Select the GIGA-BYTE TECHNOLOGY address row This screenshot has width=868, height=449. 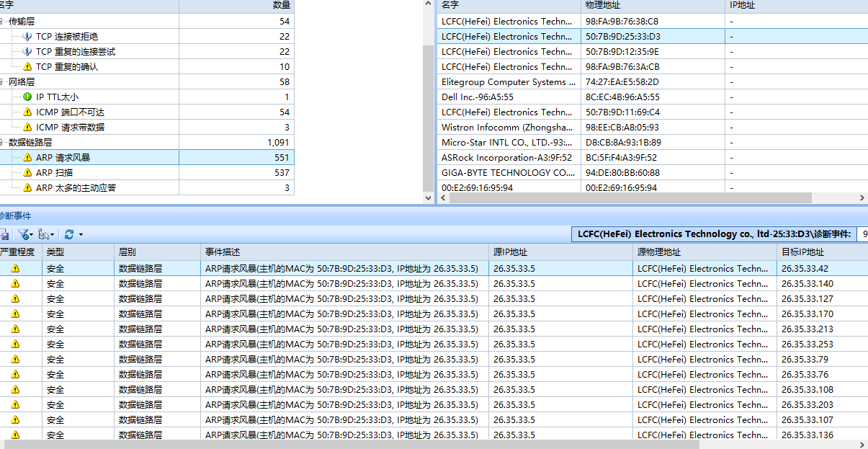[x=653, y=172]
